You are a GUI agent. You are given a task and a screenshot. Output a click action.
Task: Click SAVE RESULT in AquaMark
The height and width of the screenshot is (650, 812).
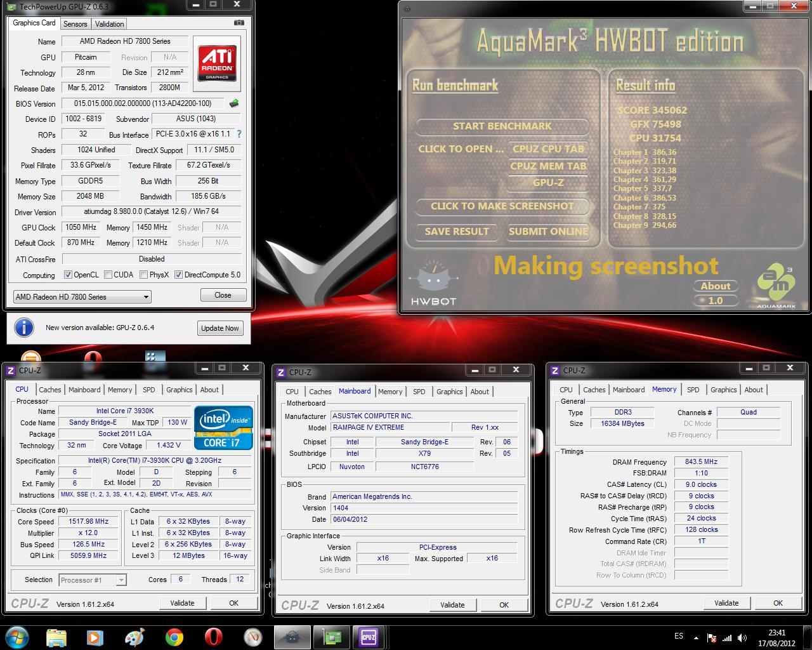click(457, 231)
